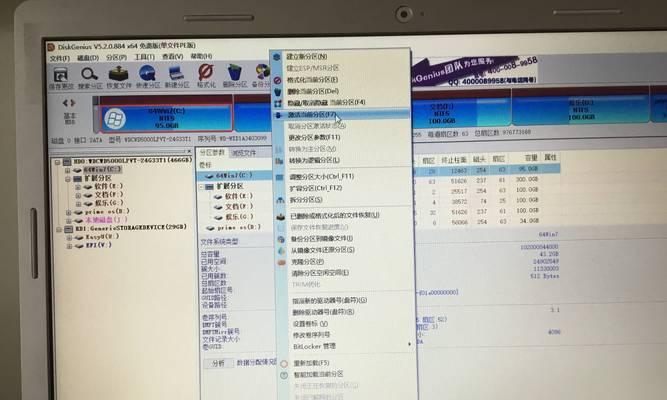
Task: Select the 娱乐(G:) 100.0GB block in disk map
Action: (x=581, y=110)
